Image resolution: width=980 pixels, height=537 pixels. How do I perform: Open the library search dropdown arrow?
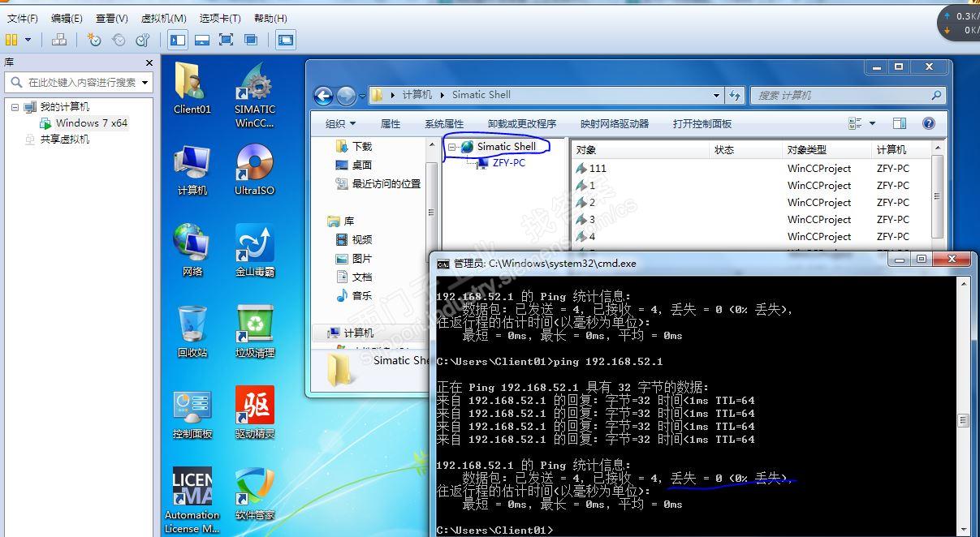(145, 83)
